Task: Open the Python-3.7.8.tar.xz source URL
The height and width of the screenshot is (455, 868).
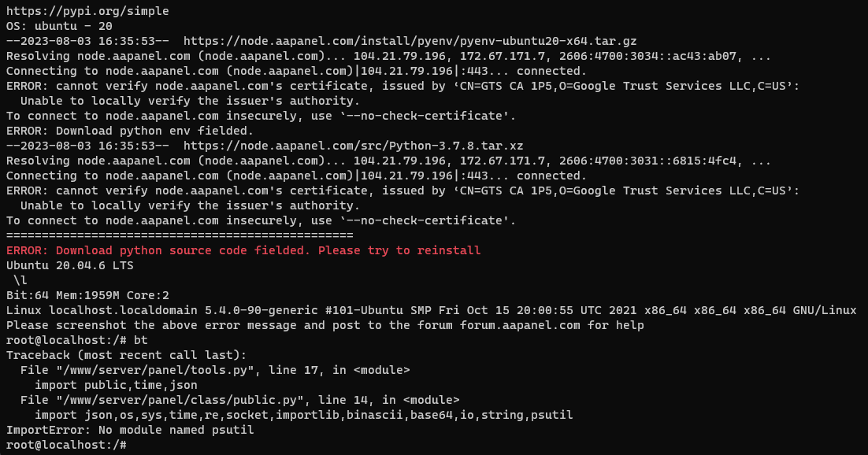Action: tap(353, 146)
